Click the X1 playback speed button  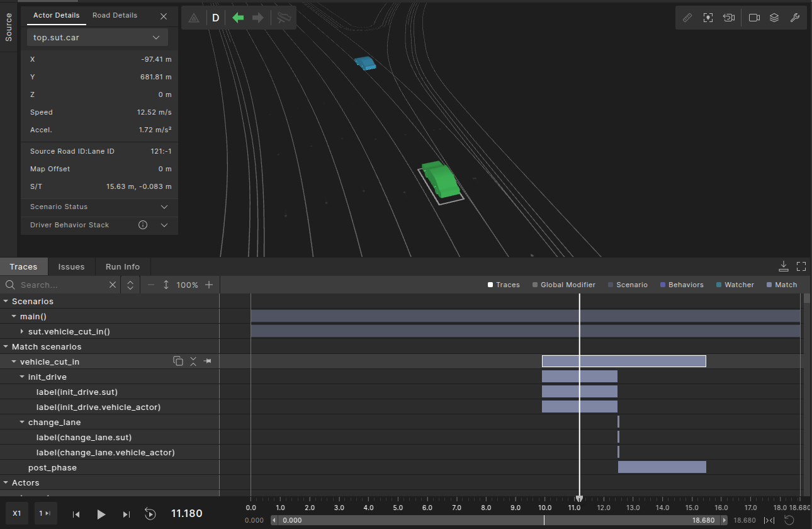click(x=17, y=513)
